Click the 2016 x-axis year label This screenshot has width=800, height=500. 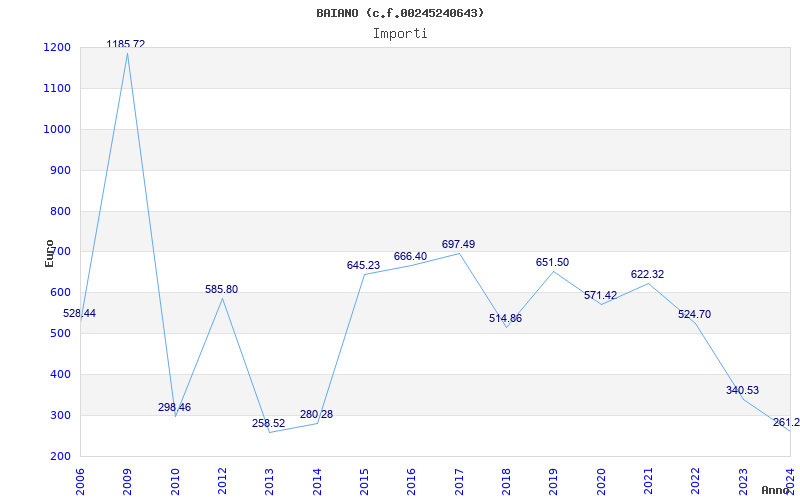[x=412, y=482]
